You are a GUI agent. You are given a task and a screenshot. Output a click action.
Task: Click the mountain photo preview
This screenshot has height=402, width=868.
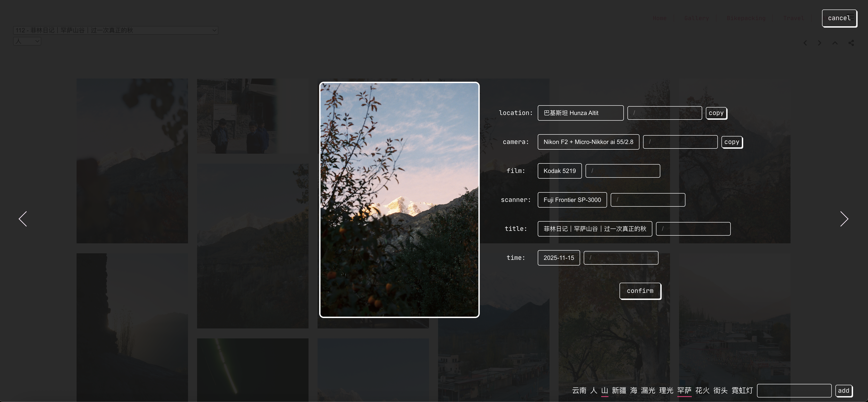[x=399, y=200]
